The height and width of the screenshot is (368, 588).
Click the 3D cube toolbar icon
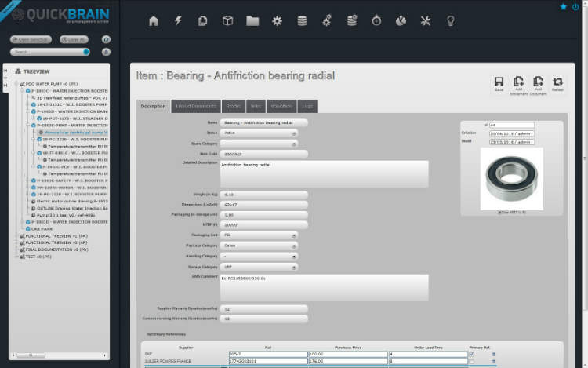[227, 20]
